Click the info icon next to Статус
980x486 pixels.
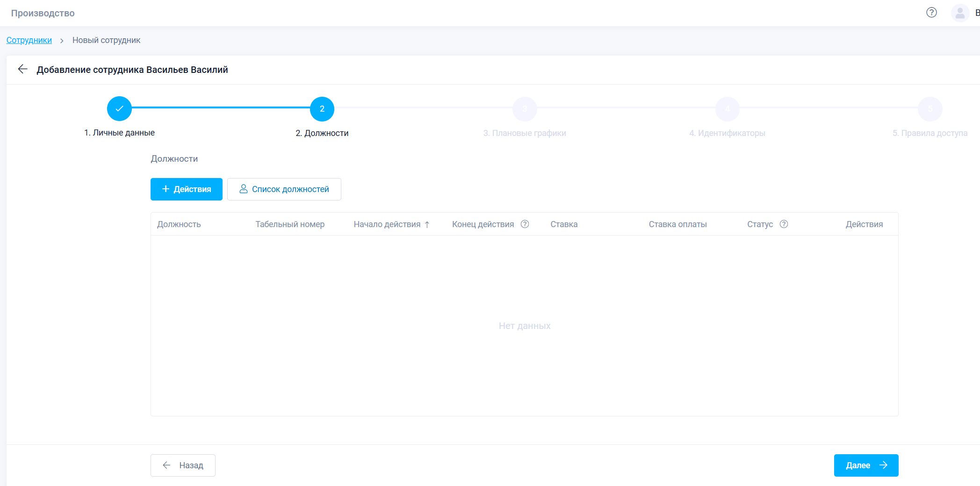click(x=784, y=224)
